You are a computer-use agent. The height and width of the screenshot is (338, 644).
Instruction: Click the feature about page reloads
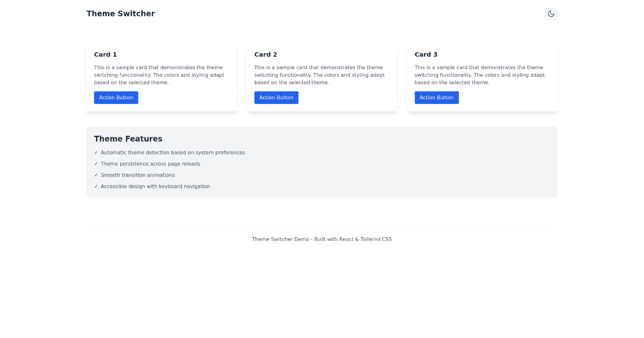coord(150,164)
